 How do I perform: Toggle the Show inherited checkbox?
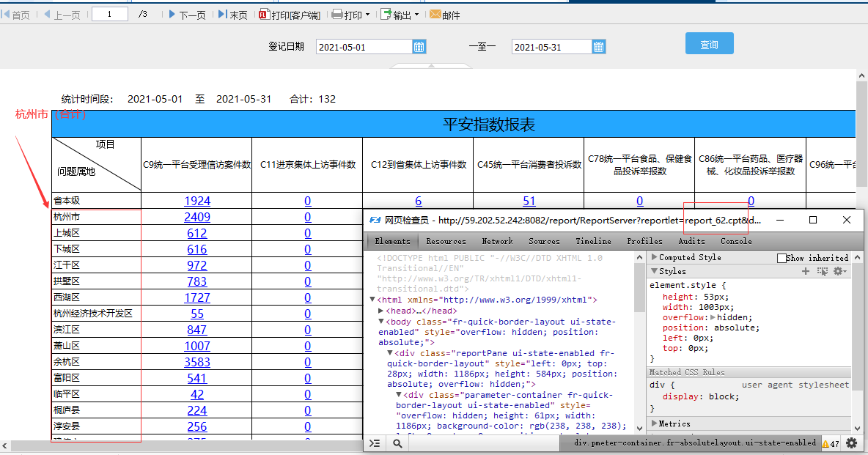click(x=781, y=258)
